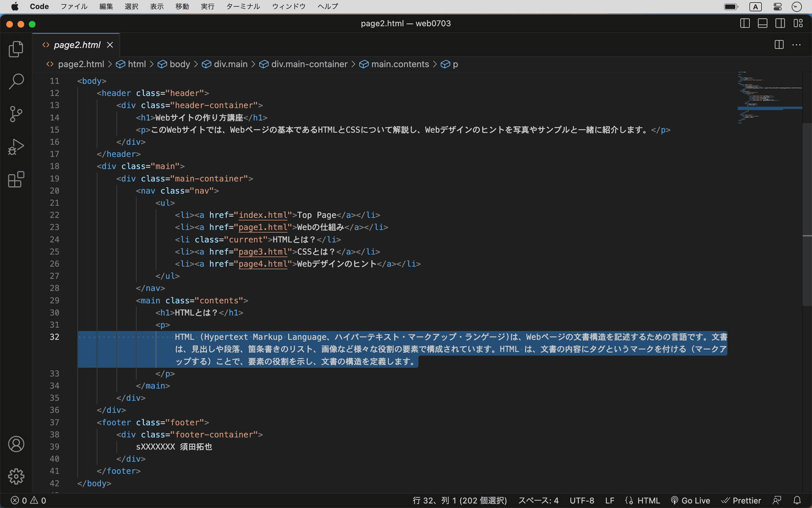
Task: Open Customize Layout icon in title bar
Action: pos(798,23)
